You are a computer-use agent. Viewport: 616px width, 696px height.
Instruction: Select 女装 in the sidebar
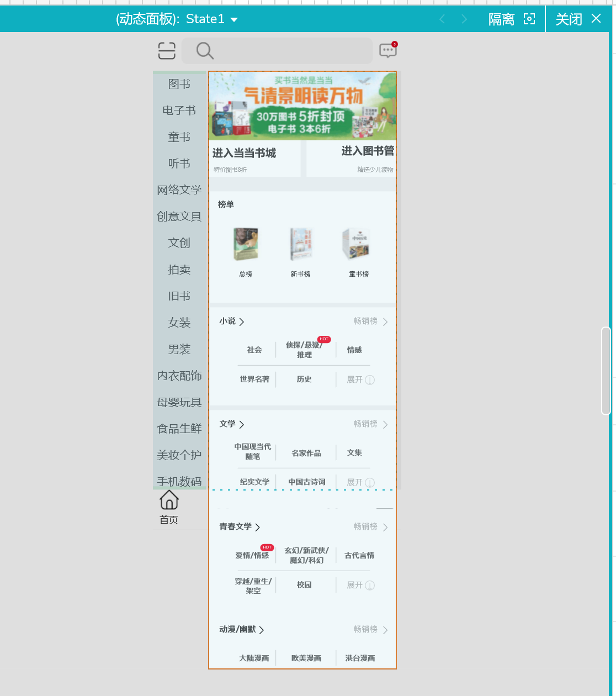179,323
